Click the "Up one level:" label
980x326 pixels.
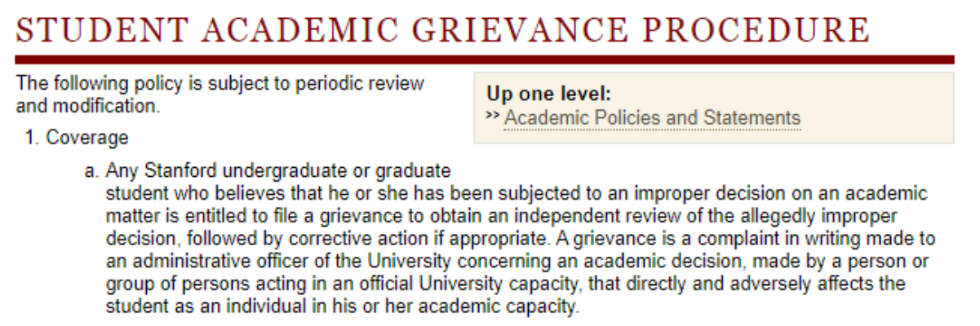(x=548, y=93)
